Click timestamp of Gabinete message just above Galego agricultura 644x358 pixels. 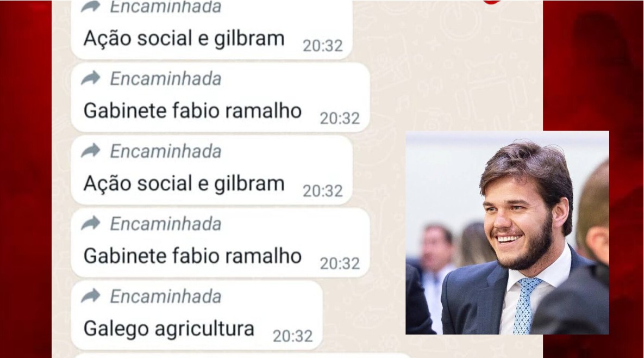coord(340,263)
